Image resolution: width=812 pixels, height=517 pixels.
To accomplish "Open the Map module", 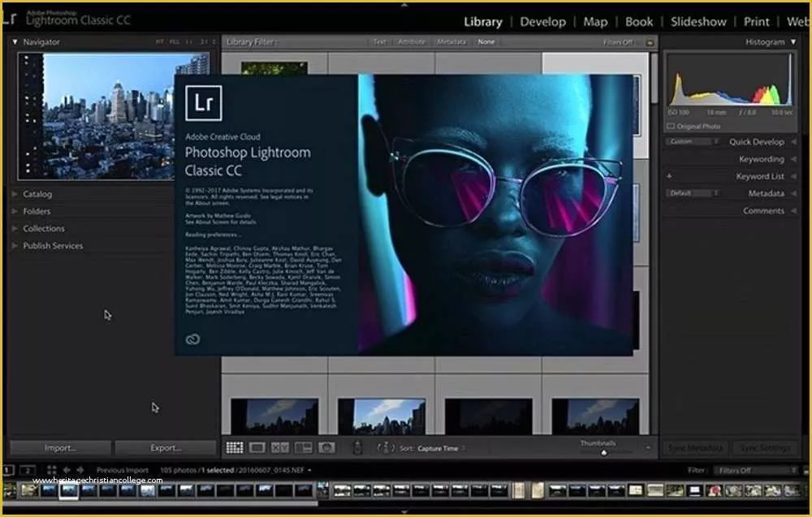I will tap(595, 22).
